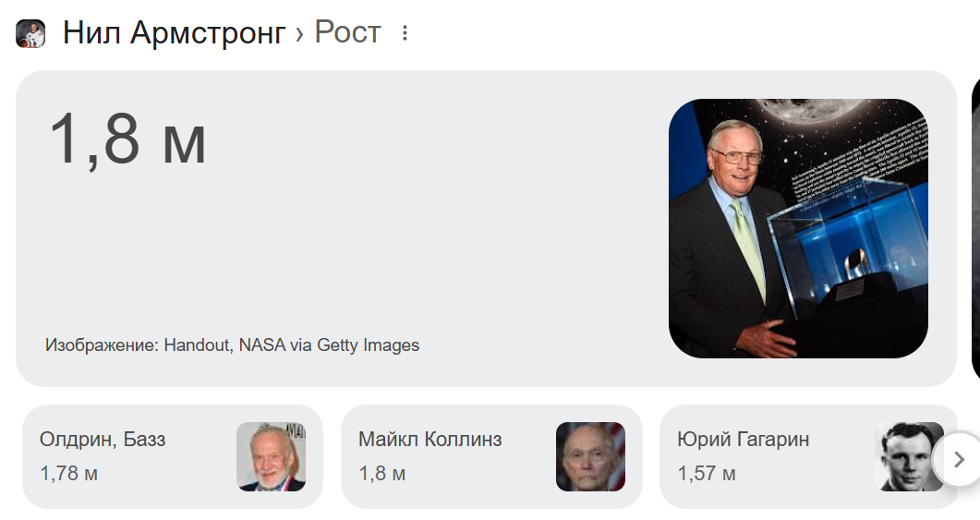Screen dimensions: 980x520
Task: Click the next arrow on related people
Action: [958, 458]
